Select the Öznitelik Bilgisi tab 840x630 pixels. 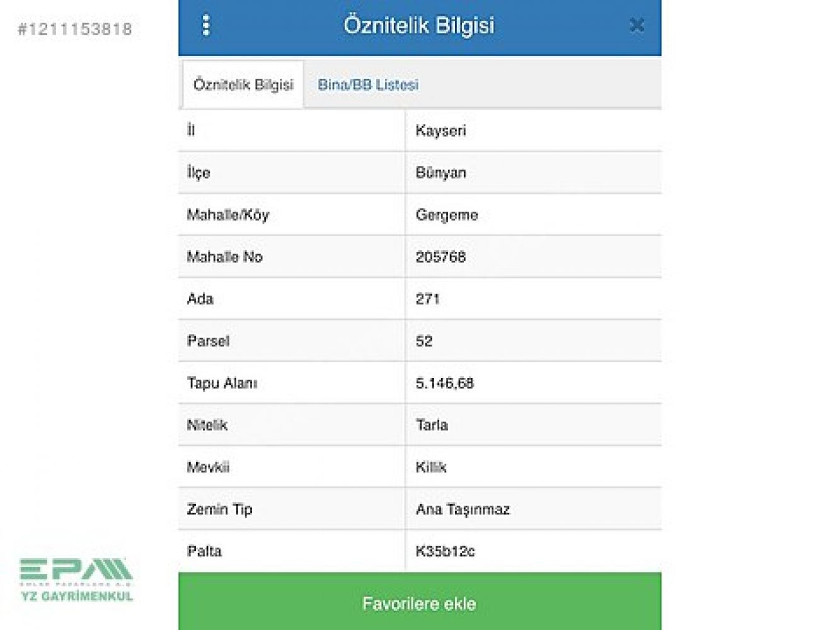(x=243, y=84)
